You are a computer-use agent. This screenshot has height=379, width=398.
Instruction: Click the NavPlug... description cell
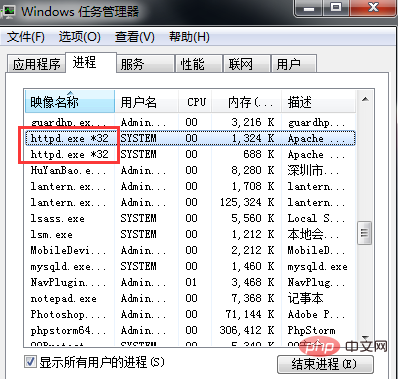316,282
